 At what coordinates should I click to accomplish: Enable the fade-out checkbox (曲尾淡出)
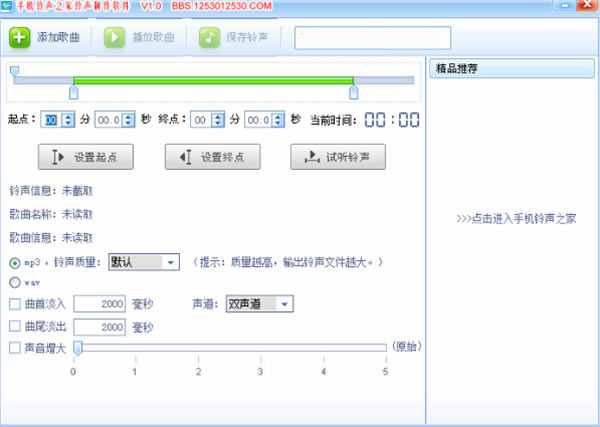[x=14, y=326]
